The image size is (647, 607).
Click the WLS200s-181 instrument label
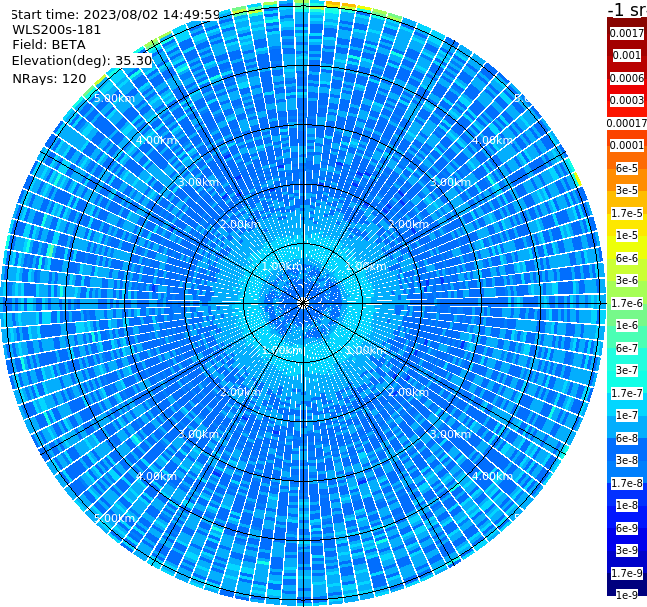(x=57, y=30)
